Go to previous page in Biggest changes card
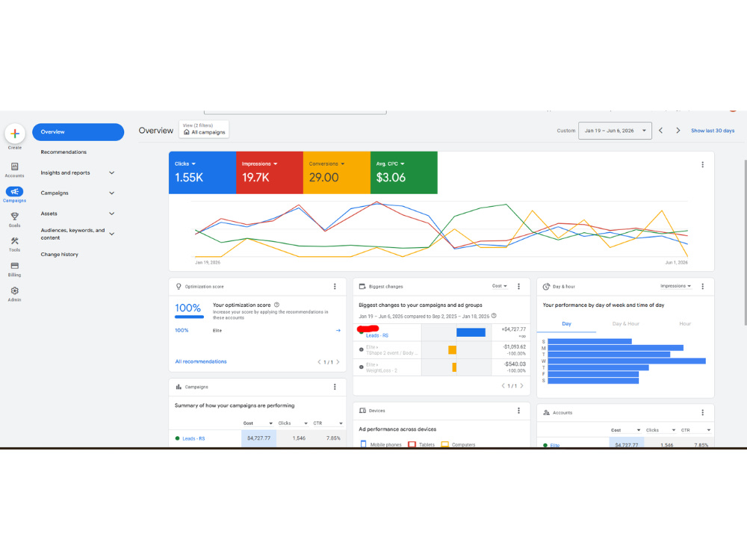The width and height of the screenshot is (747, 560). [x=503, y=386]
